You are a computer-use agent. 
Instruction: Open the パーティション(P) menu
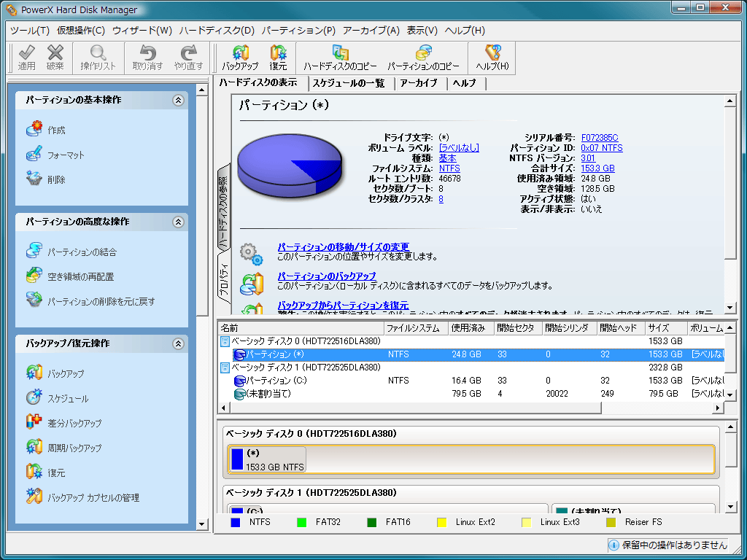point(298,31)
